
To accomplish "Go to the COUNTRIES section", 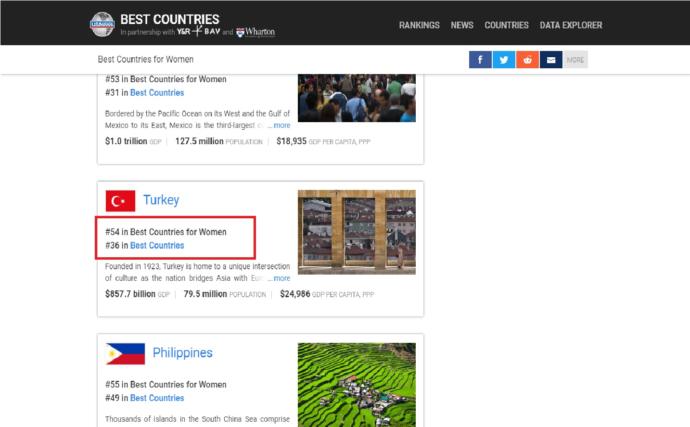I will click(506, 25).
